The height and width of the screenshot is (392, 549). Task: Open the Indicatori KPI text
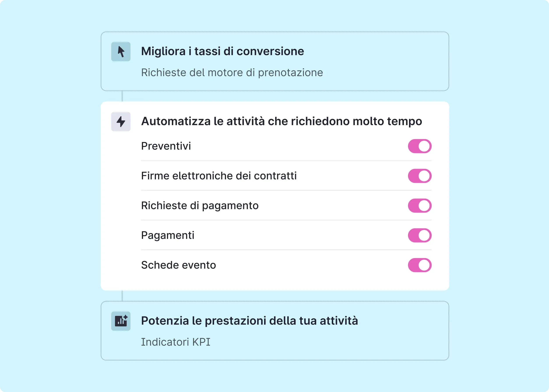coord(176,342)
